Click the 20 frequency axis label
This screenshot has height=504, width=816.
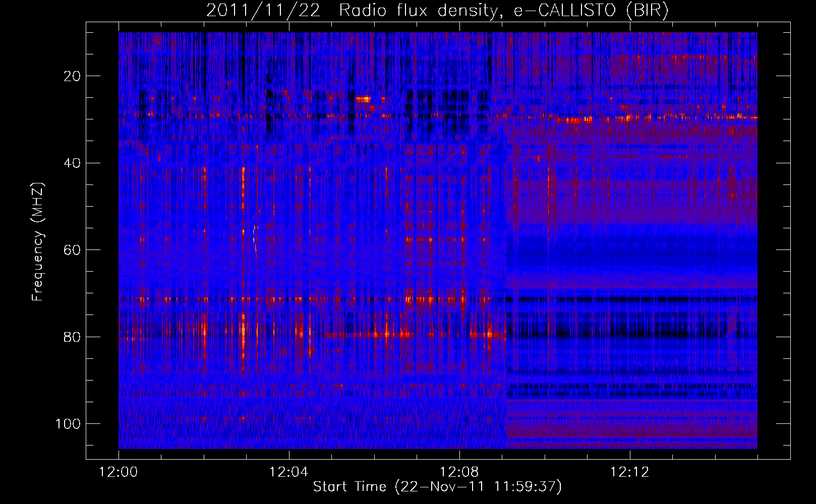pyautogui.click(x=72, y=76)
